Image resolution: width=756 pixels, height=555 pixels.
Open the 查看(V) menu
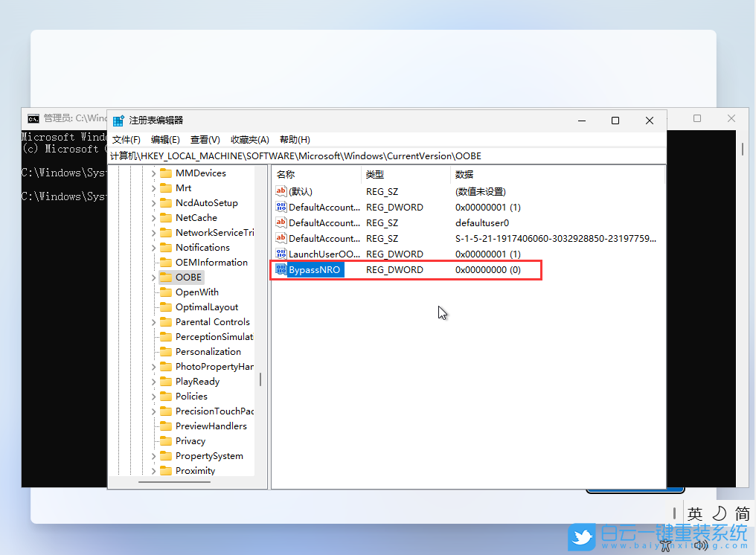[x=205, y=139]
